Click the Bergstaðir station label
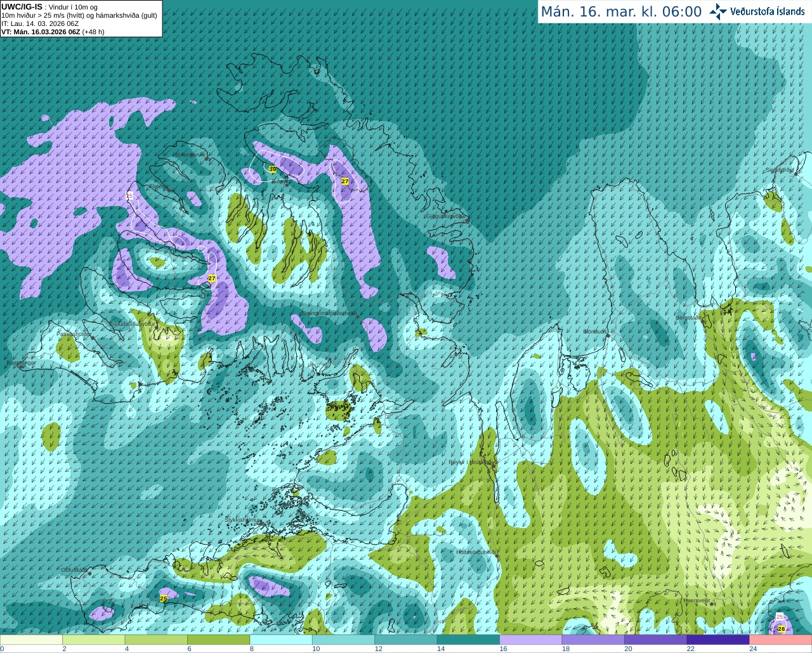Image resolution: width=812 pixels, height=653 pixels. [x=688, y=318]
